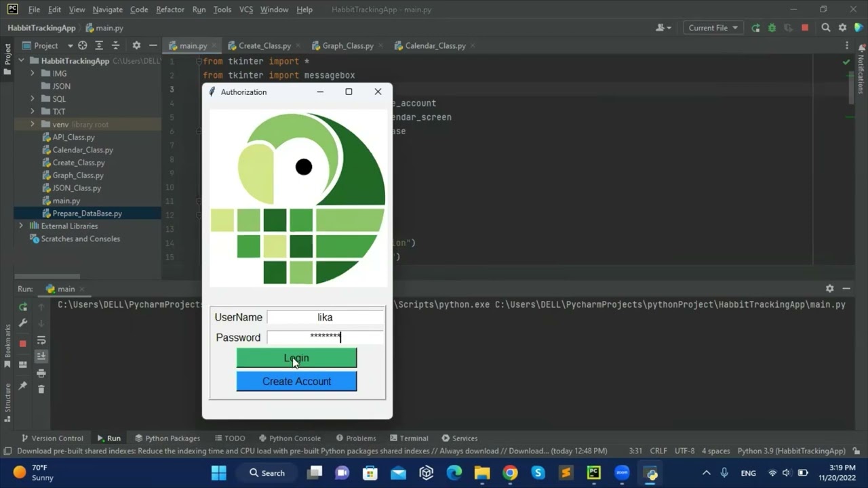Expand External Libraries node
The image size is (868, 488).
21,226
